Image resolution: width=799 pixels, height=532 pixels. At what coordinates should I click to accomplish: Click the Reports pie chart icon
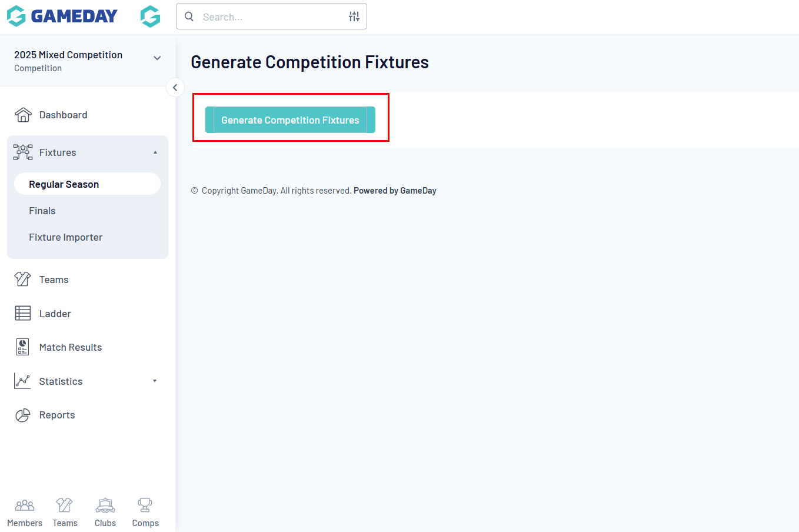pos(23,415)
